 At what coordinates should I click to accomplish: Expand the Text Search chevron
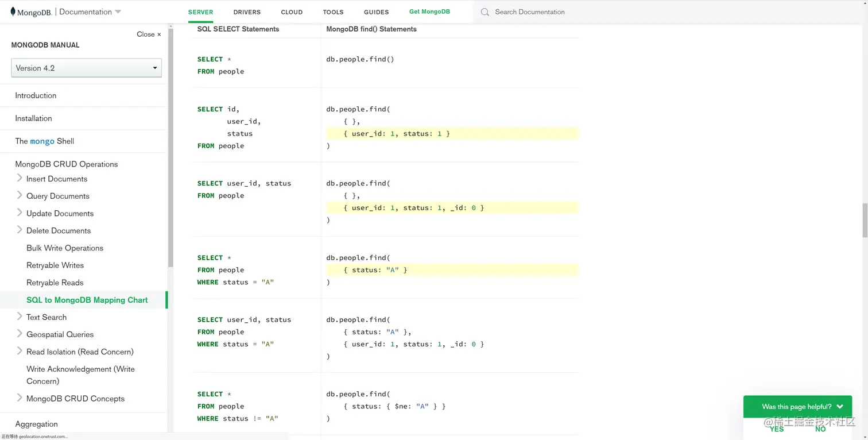20,317
